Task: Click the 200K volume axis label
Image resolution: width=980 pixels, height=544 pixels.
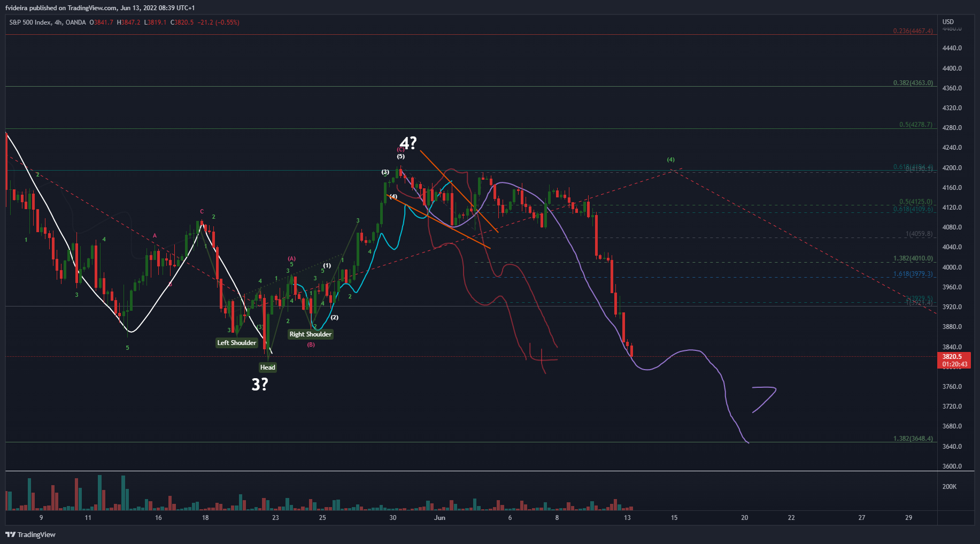Action: (950, 487)
